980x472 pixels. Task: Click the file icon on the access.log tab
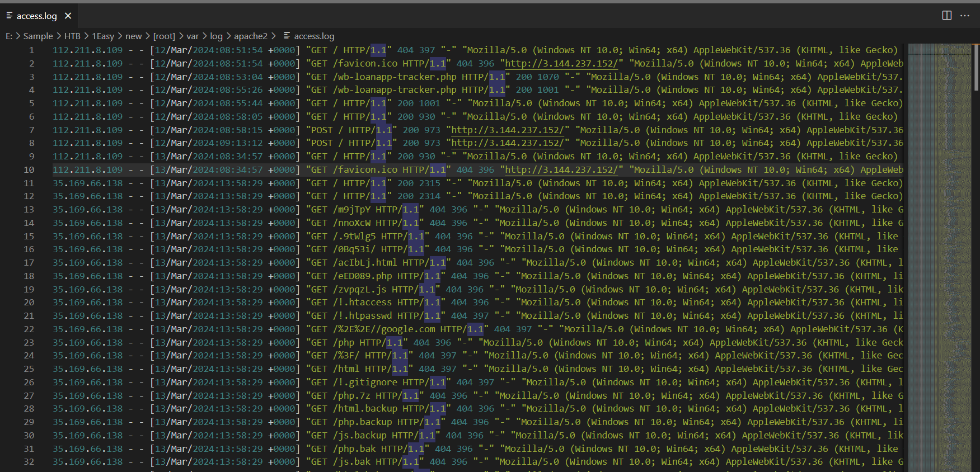coord(10,16)
